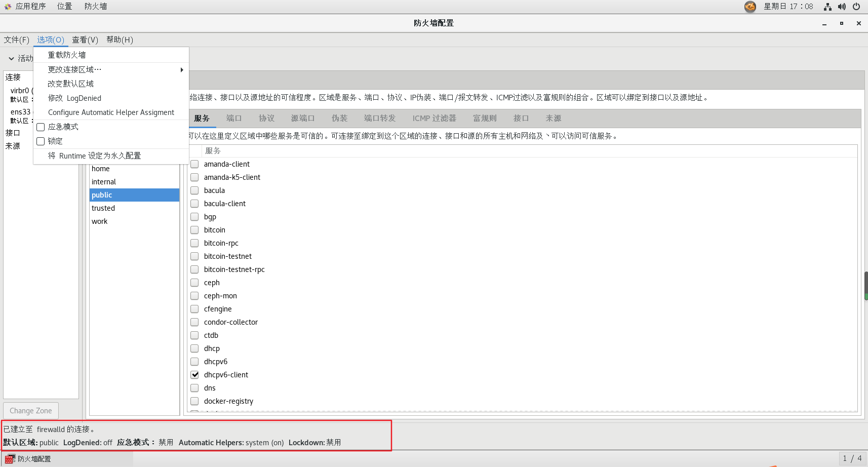Image resolution: width=868 pixels, height=467 pixels.
Task: Open the 帮助(H) menu
Action: (x=120, y=40)
